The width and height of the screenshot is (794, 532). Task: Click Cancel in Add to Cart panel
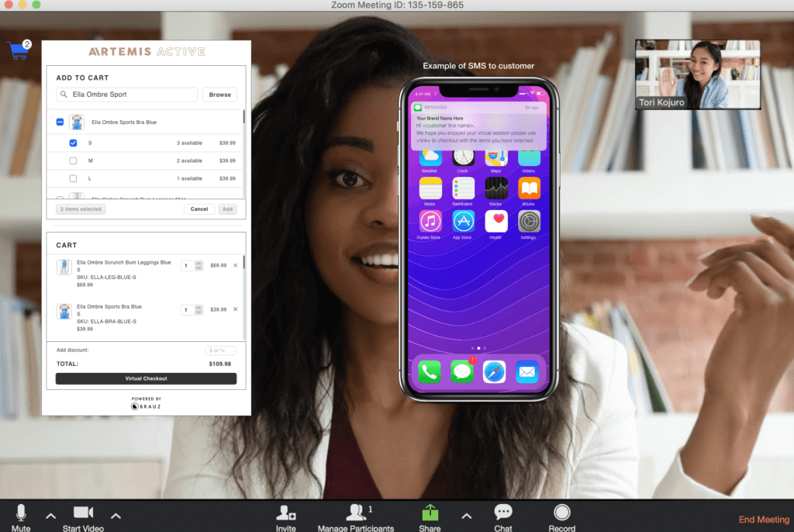[199, 209]
